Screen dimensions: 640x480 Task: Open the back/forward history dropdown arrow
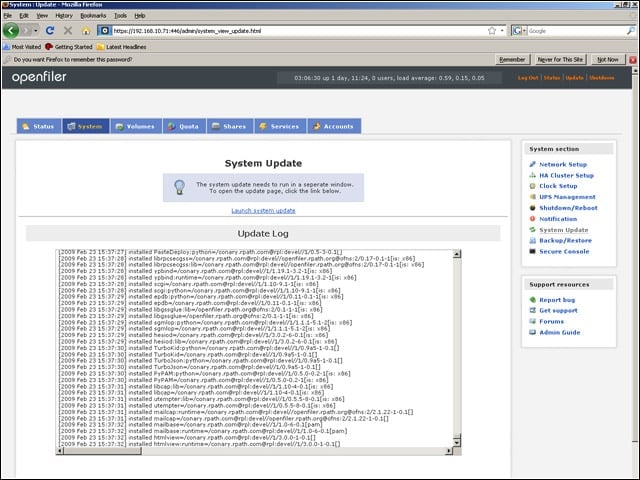point(36,31)
